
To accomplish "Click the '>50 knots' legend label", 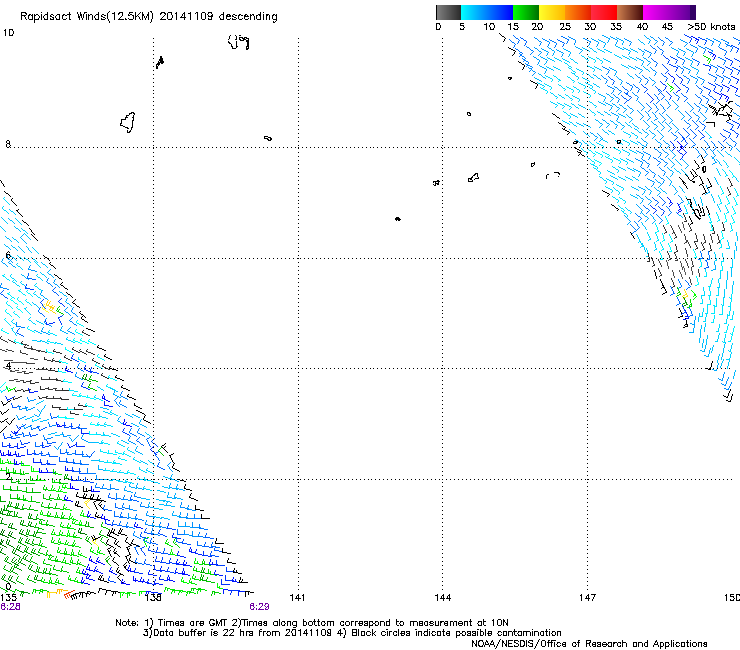I will (x=711, y=26).
